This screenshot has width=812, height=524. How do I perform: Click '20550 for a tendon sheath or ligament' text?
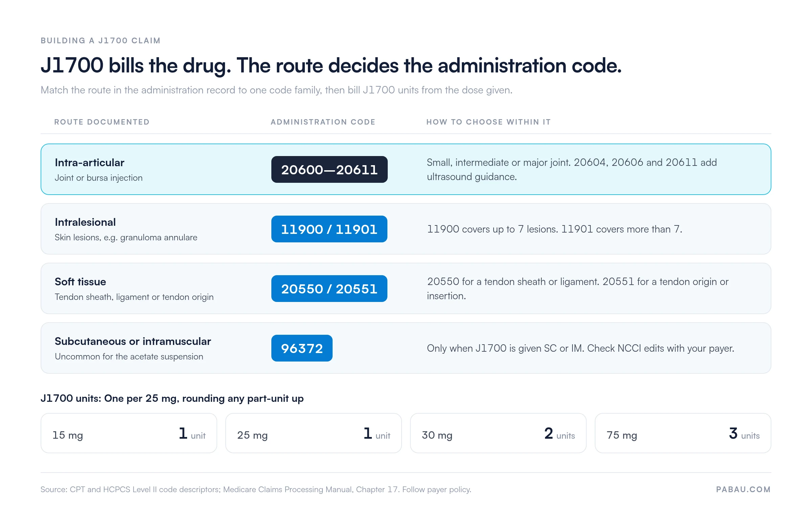point(578,288)
